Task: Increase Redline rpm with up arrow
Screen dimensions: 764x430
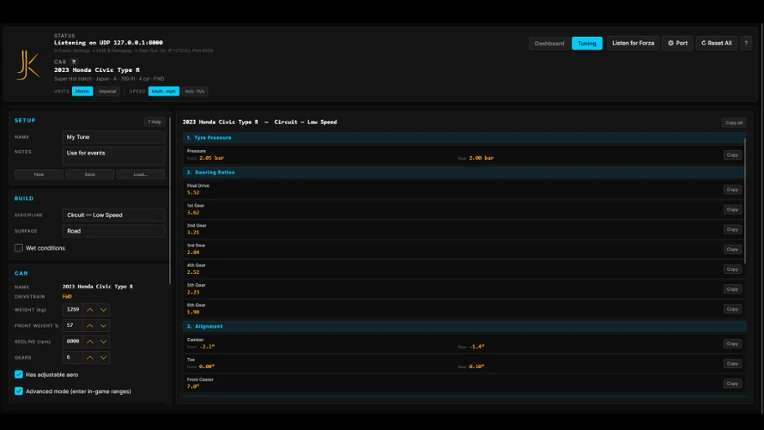Action: [x=90, y=342]
